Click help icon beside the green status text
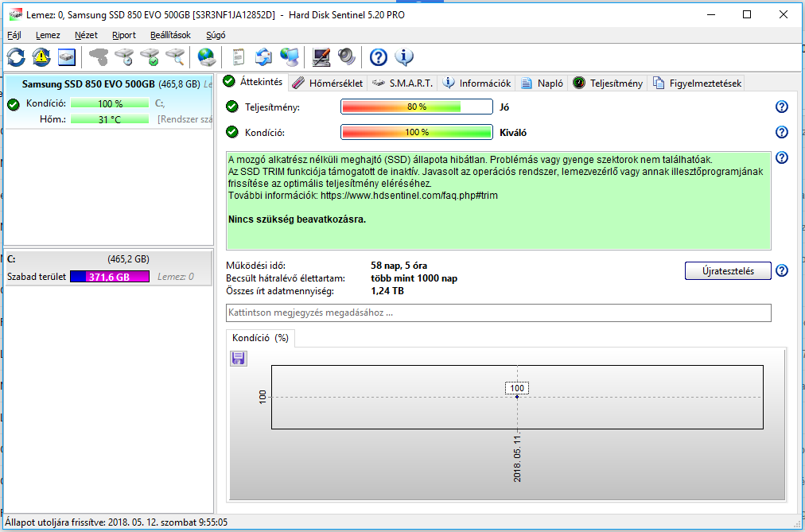 coord(781,157)
